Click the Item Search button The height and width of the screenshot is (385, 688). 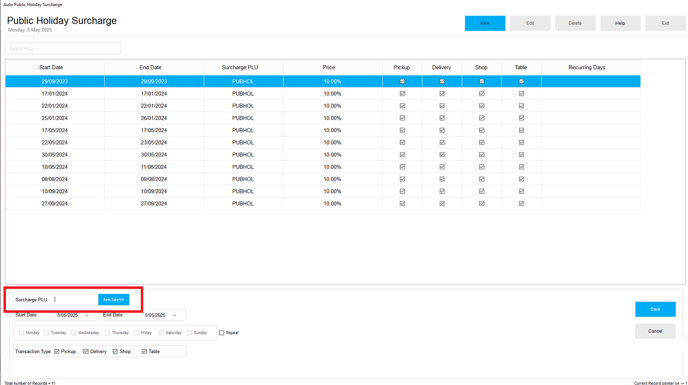pos(114,299)
